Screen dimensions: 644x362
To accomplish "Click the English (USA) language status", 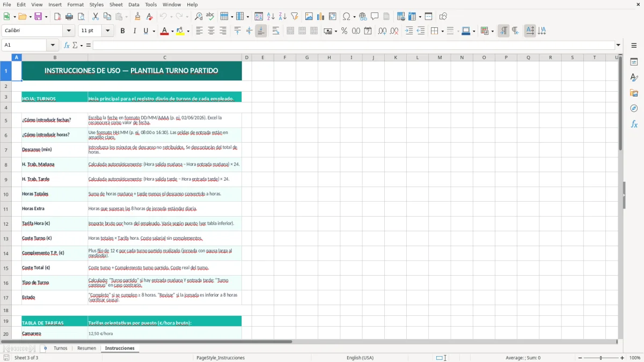I will pyautogui.click(x=360, y=358).
